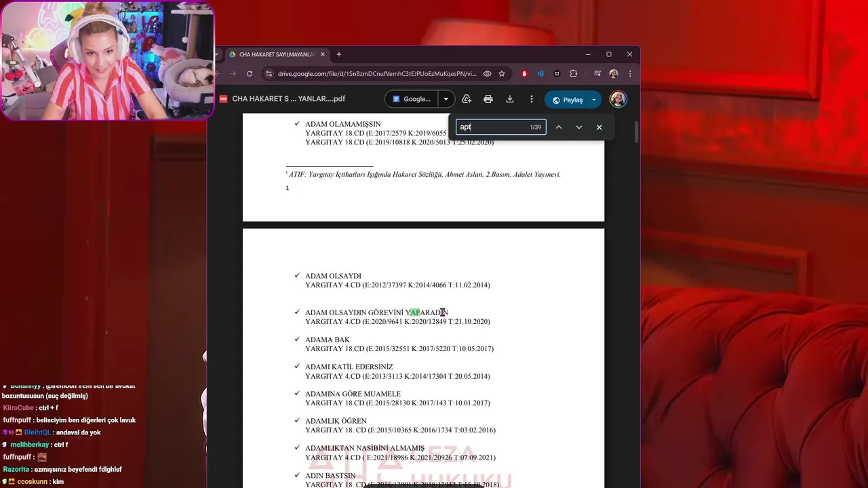Add shortcut to Drive icon
The height and width of the screenshot is (488, 868).
pos(467,99)
